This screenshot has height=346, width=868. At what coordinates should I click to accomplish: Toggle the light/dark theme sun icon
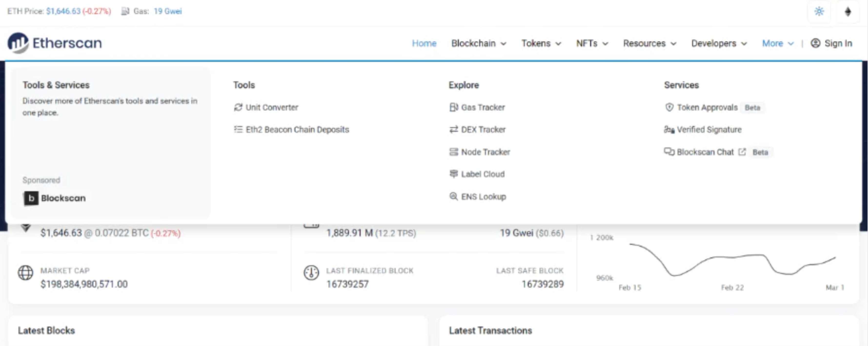[x=819, y=11]
